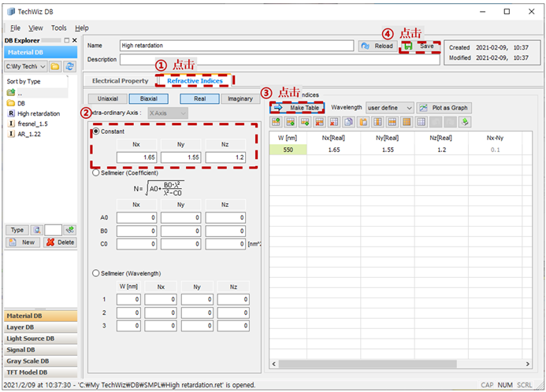Select the Sellmeier (Coefficient) radio button
The image size is (546, 392).
click(x=96, y=173)
